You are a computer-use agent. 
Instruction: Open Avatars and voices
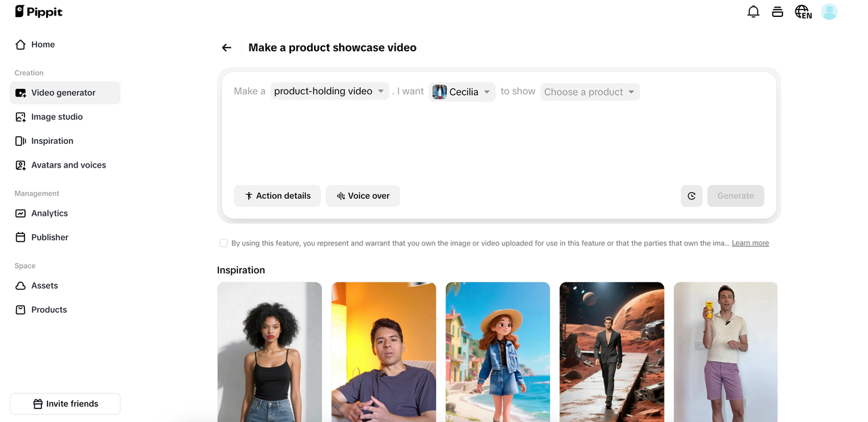68,165
